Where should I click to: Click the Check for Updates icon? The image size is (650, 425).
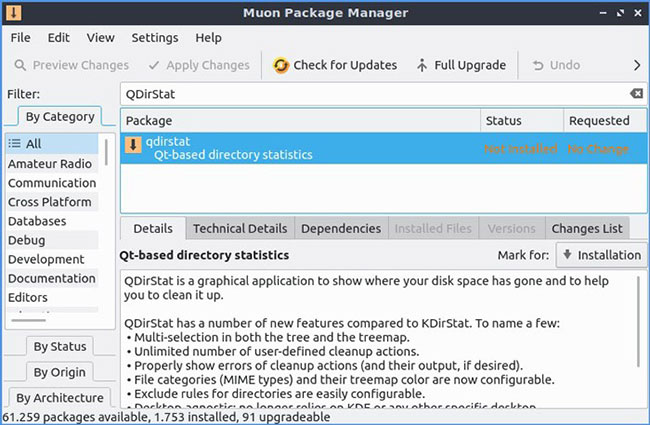[280, 66]
